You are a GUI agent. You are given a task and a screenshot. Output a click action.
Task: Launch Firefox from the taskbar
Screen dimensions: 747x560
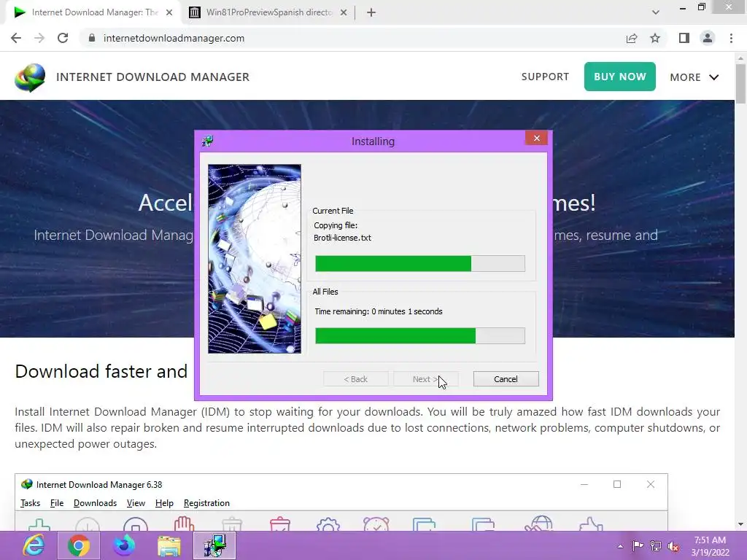[x=124, y=545]
